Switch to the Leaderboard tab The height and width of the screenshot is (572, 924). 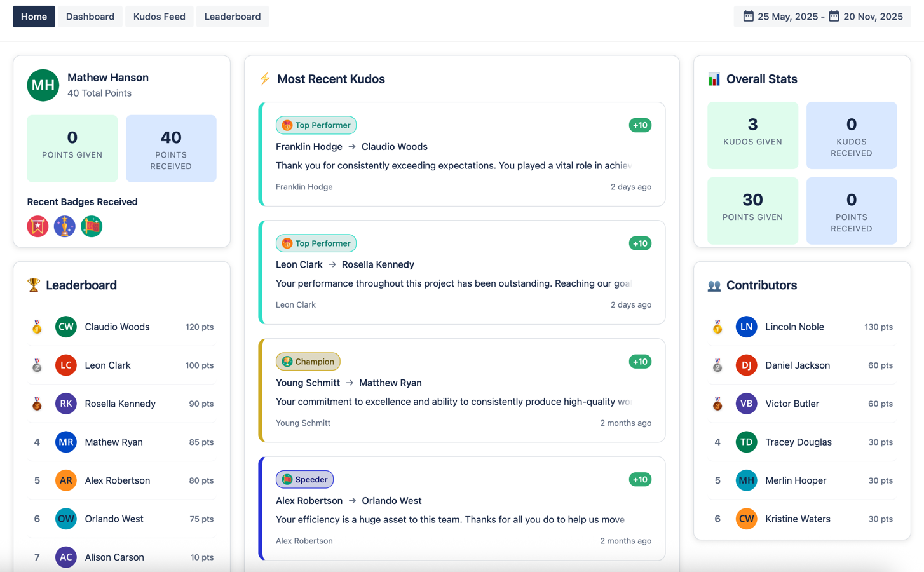click(x=232, y=16)
